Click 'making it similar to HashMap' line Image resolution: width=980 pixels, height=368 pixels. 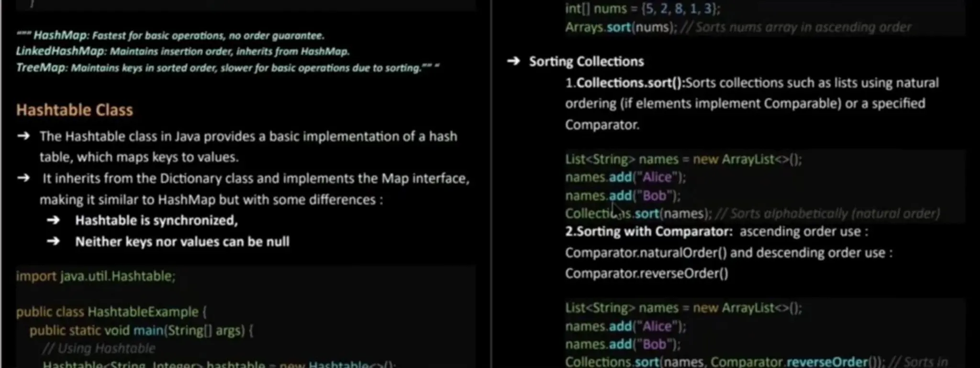[211, 199]
